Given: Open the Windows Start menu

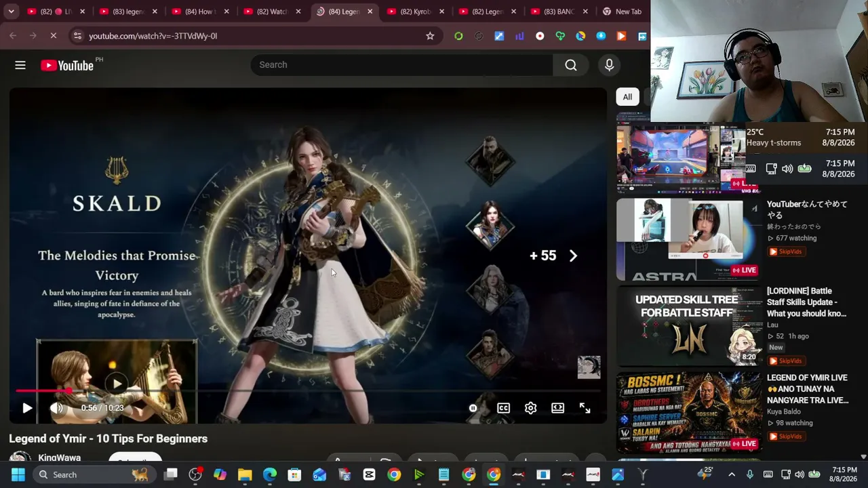Looking at the screenshot, I should click(18, 475).
